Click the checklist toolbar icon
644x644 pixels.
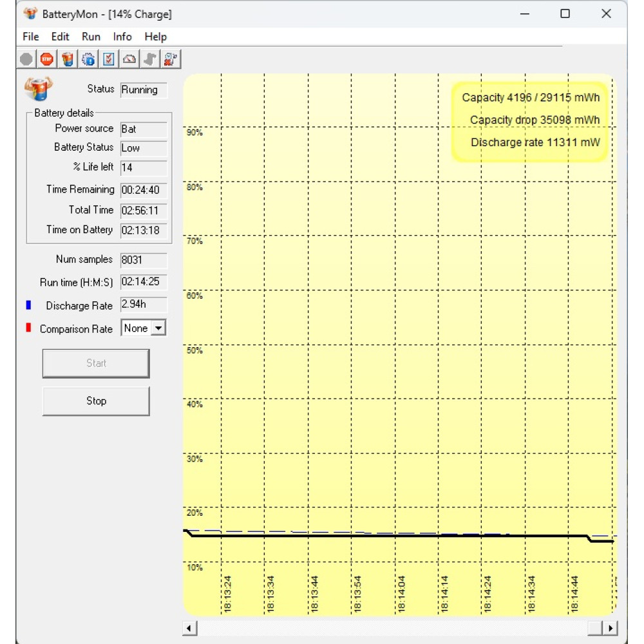pos(109,59)
